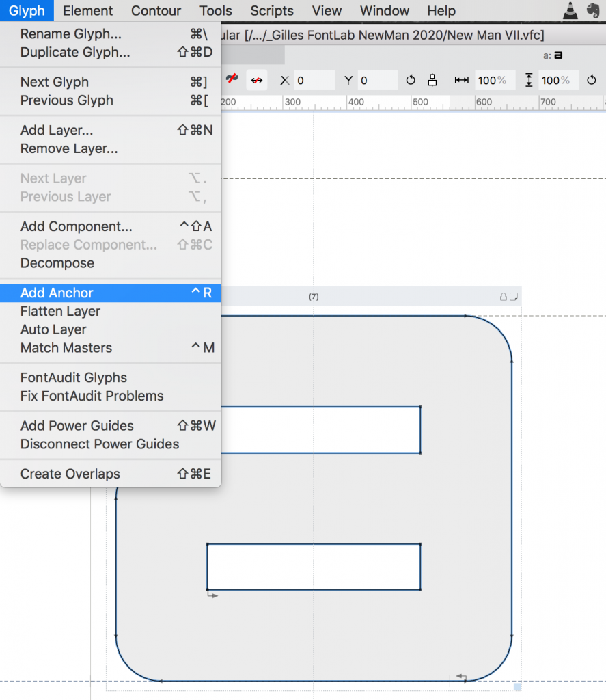Viewport: 606px width, 700px height.
Task: Open the Scripts menu
Action: (x=272, y=11)
